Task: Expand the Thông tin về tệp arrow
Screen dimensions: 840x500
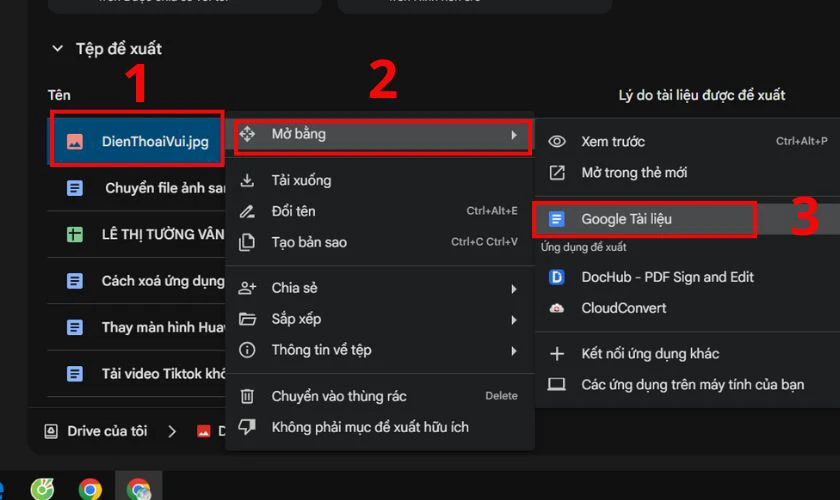Action: [514, 351]
